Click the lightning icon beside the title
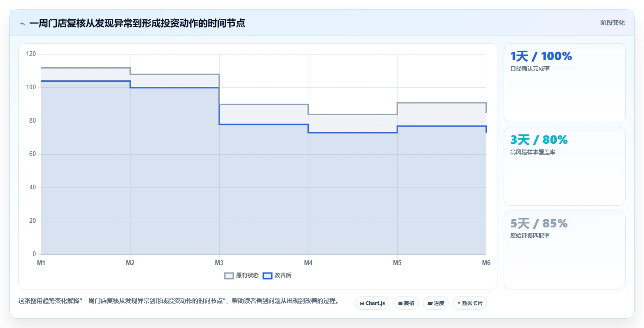The height and width of the screenshot is (328, 644). click(22, 23)
